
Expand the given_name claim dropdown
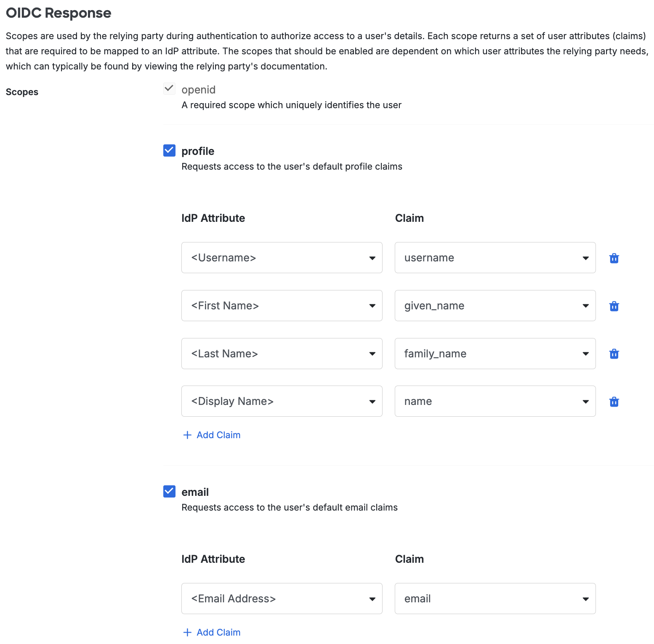[585, 306]
